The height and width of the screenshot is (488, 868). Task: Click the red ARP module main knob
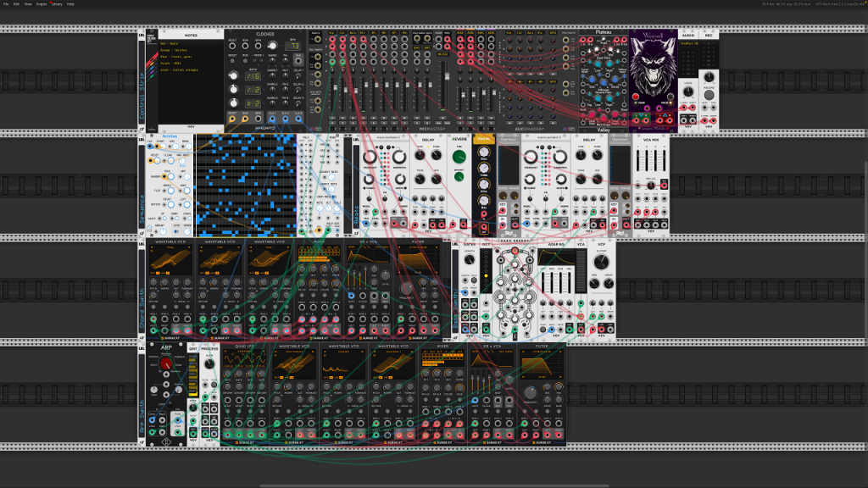[166, 363]
